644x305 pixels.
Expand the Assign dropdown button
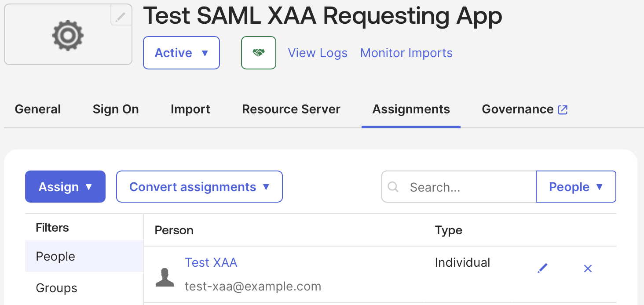coord(65,187)
